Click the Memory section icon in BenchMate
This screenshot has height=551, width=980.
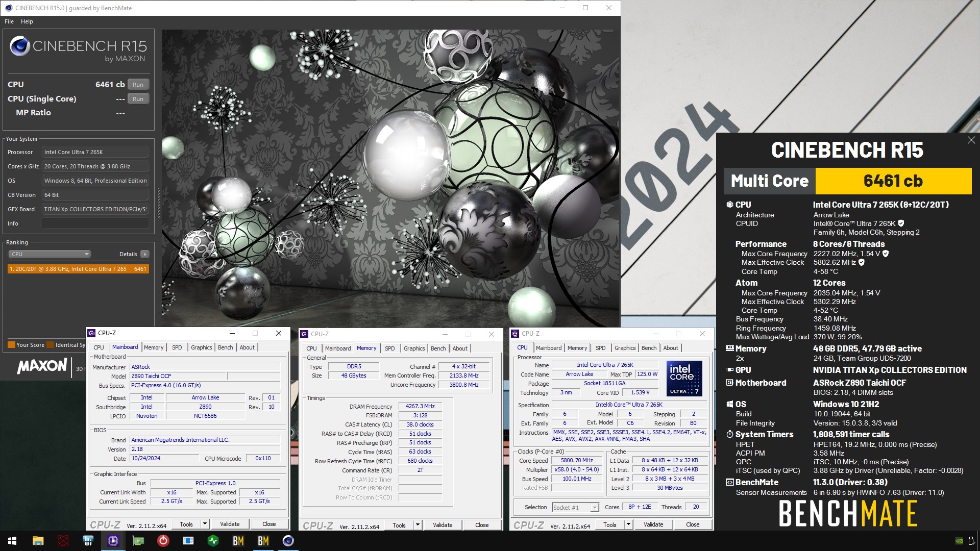[x=730, y=348]
